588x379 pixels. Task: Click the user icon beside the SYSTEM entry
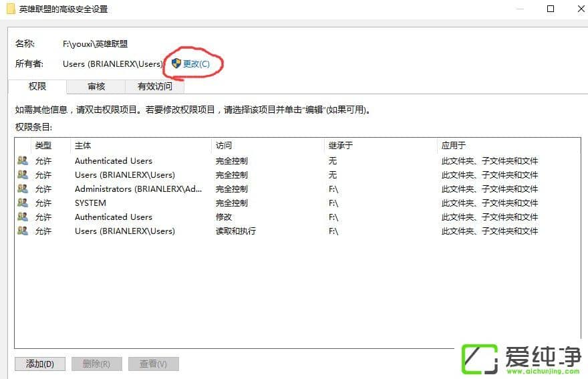pyautogui.click(x=23, y=203)
